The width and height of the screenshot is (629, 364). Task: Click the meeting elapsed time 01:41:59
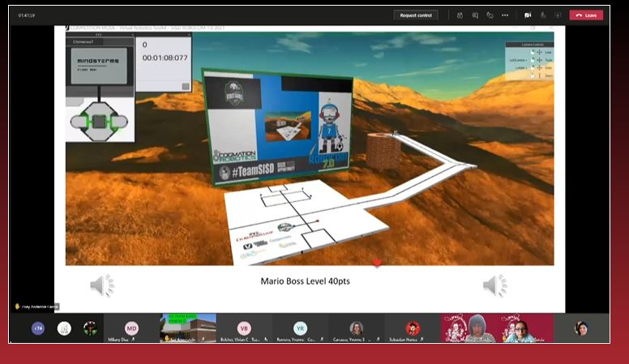click(x=27, y=15)
